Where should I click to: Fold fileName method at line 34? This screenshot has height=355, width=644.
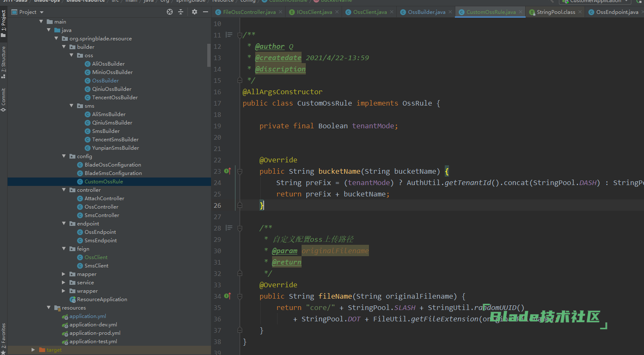(x=240, y=296)
